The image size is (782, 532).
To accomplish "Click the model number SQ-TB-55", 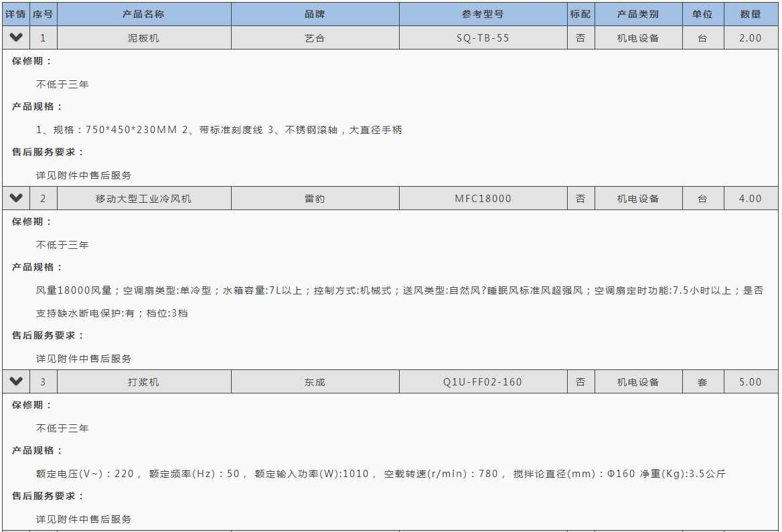I will [483, 38].
